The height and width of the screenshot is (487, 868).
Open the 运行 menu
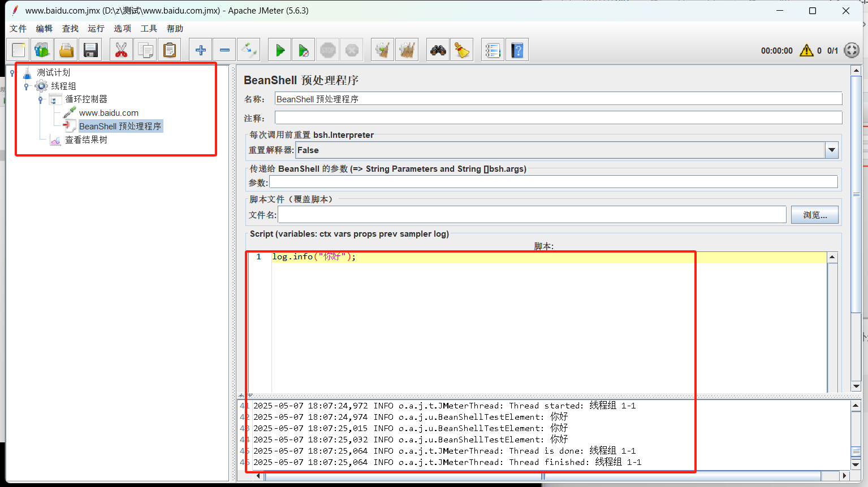point(96,29)
